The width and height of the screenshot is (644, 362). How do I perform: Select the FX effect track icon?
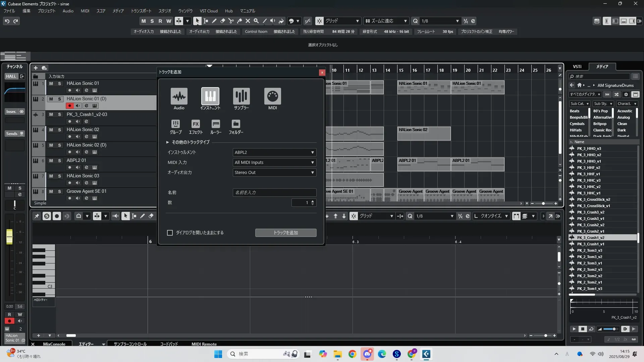[x=196, y=124]
